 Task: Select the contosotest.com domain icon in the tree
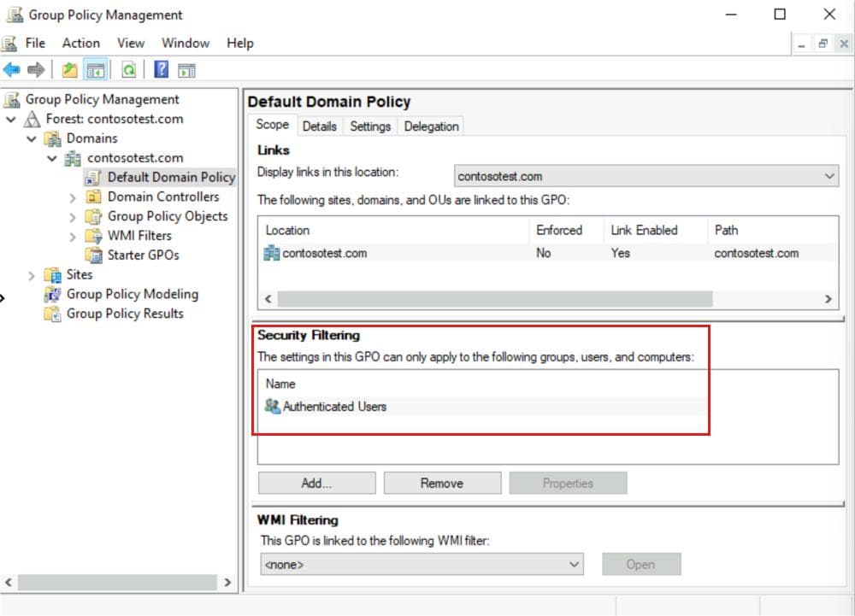coord(73,158)
